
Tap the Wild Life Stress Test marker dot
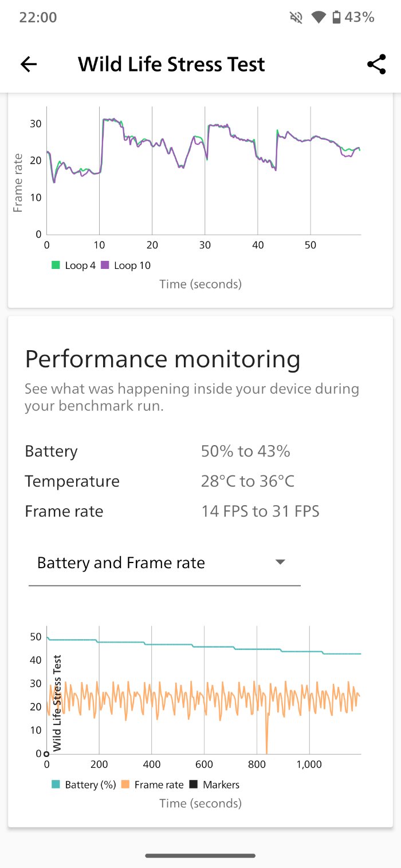pyautogui.click(x=46, y=754)
